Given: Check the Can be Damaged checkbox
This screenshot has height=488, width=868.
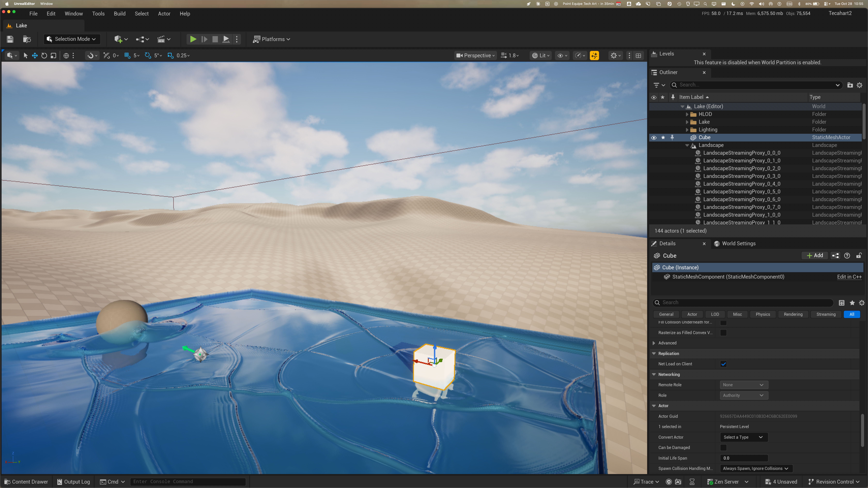Looking at the screenshot, I should 723,448.
